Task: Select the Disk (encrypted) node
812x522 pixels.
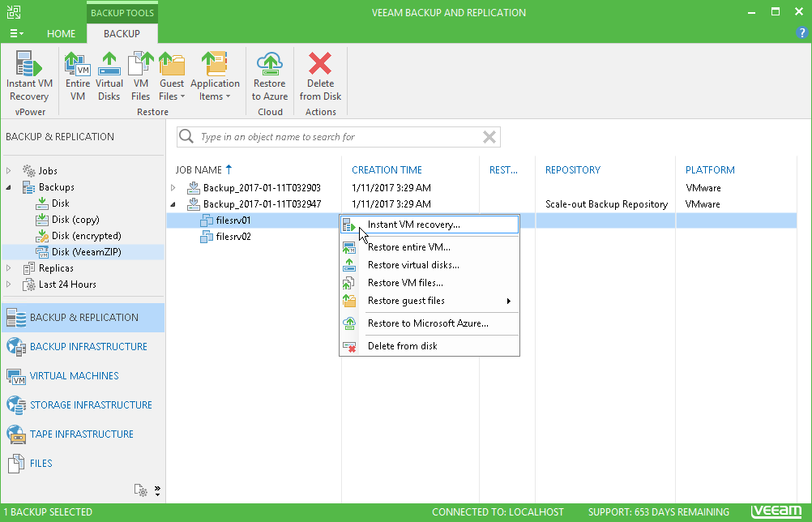Action: (x=86, y=236)
